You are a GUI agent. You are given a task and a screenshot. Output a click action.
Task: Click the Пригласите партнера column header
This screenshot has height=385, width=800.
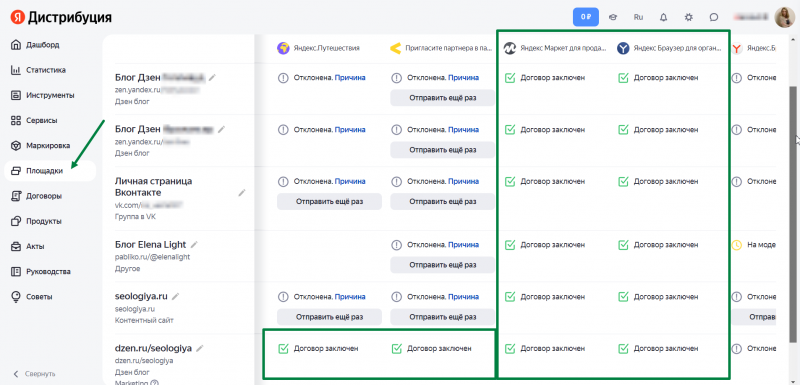click(x=442, y=48)
